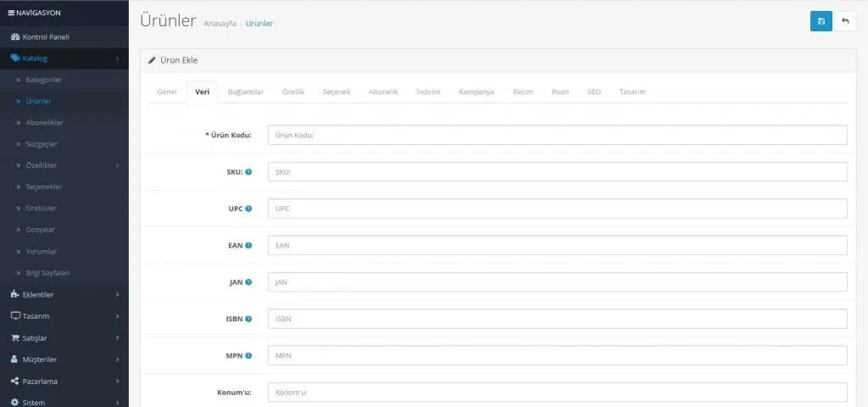Expand the Pazarlama menu chevron

click(117, 382)
